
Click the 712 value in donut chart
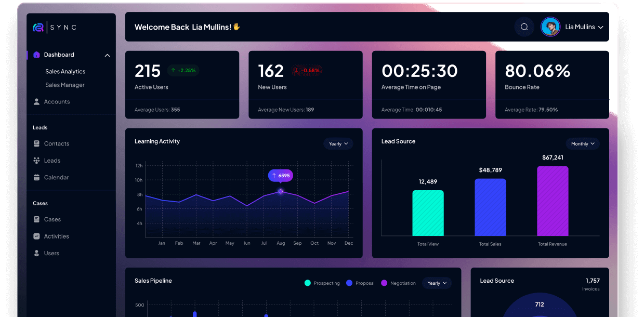click(540, 305)
